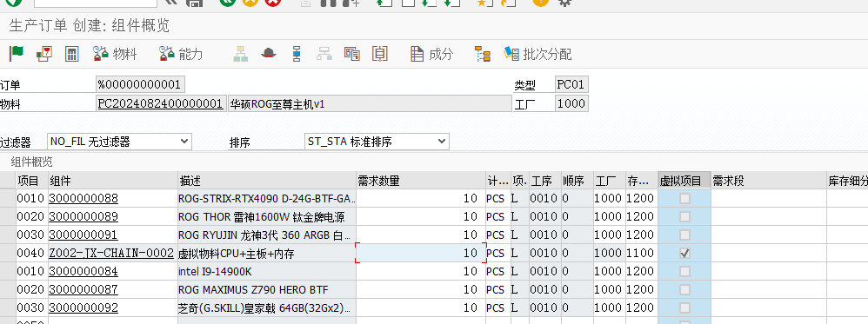Open component link 3000000089

point(83,216)
